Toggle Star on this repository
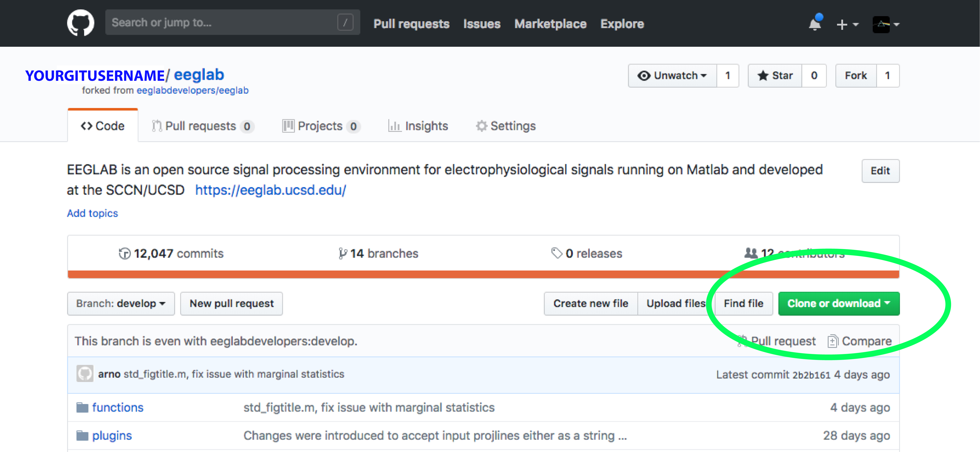Screen dimensions: 980x452 775,76
